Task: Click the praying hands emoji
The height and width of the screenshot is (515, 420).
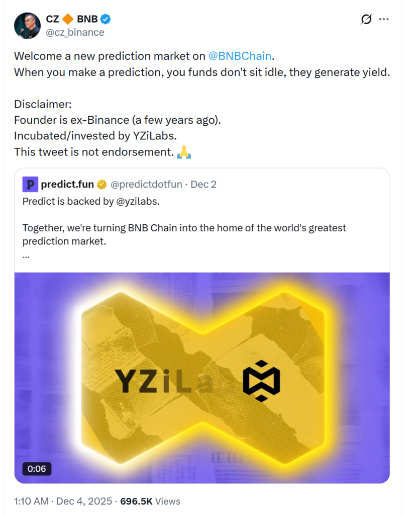Action: 184,151
